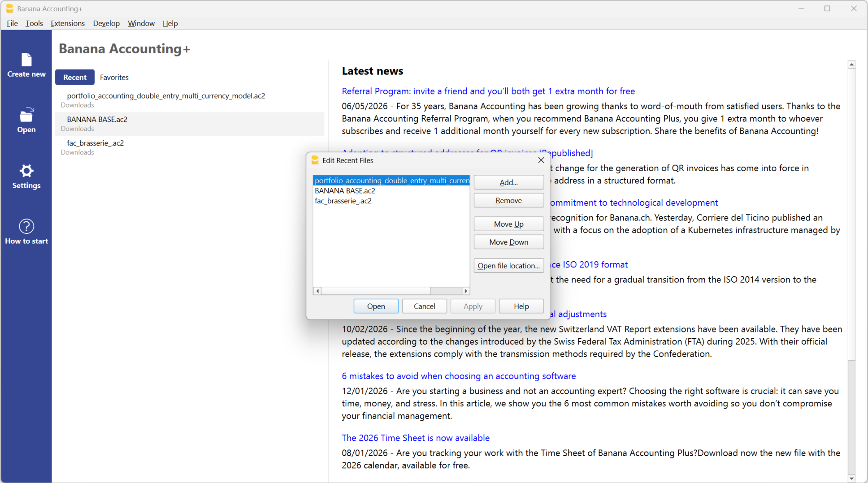
Task: Click the Add... button
Action: click(509, 182)
